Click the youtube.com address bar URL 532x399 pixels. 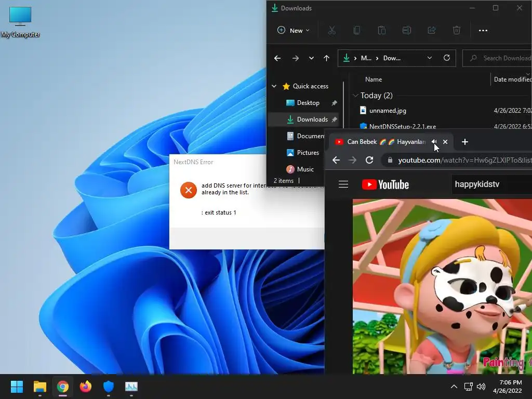click(x=465, y=160)
